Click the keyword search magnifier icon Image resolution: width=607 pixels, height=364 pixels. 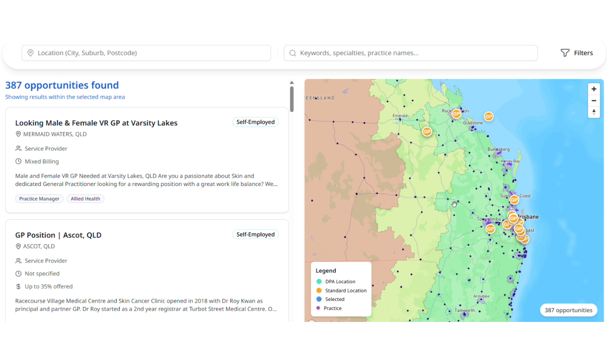(293, 53)
